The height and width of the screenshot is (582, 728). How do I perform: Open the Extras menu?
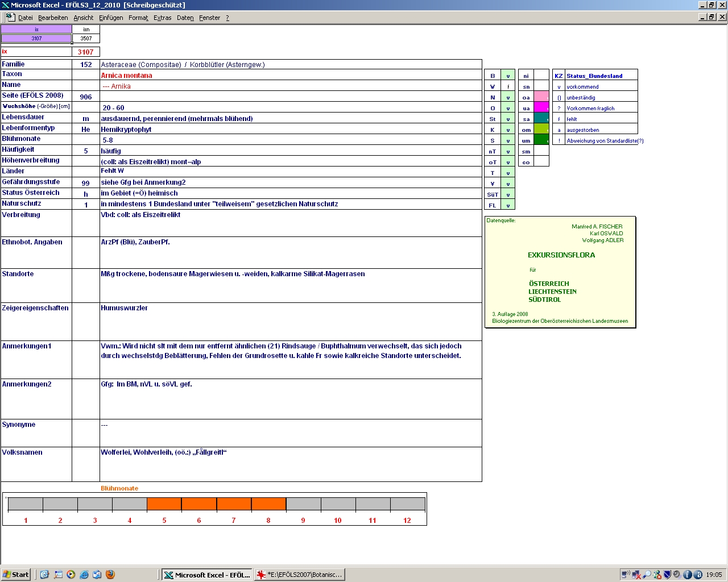pos(163,18)
